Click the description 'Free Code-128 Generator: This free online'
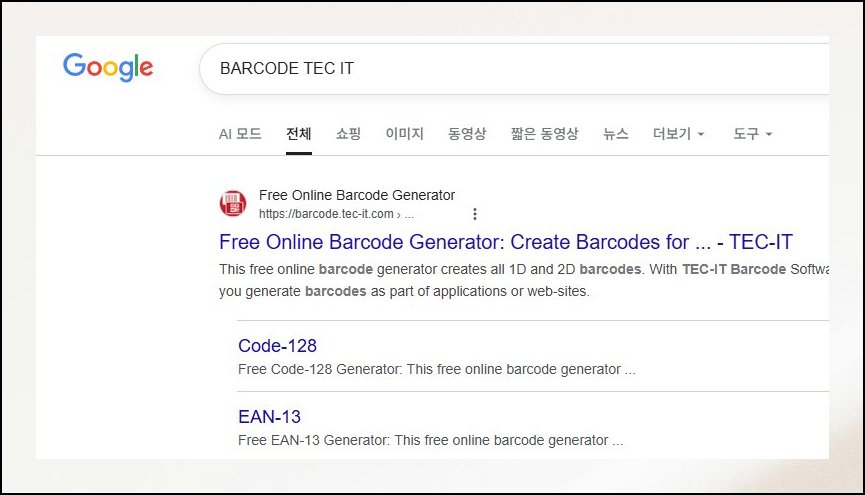Viewport: 865px width, 495px height. pyautogui.click(x=370, y=369)
